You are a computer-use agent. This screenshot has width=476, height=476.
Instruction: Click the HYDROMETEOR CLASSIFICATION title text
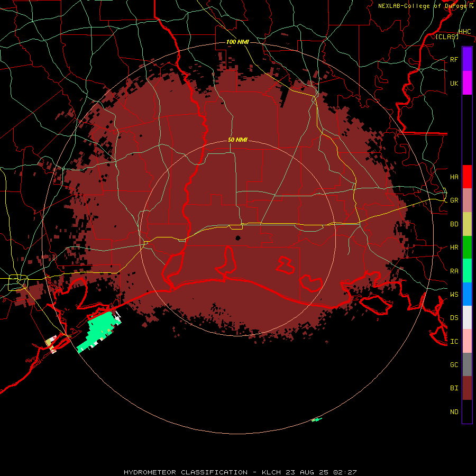tap(186, 472)
